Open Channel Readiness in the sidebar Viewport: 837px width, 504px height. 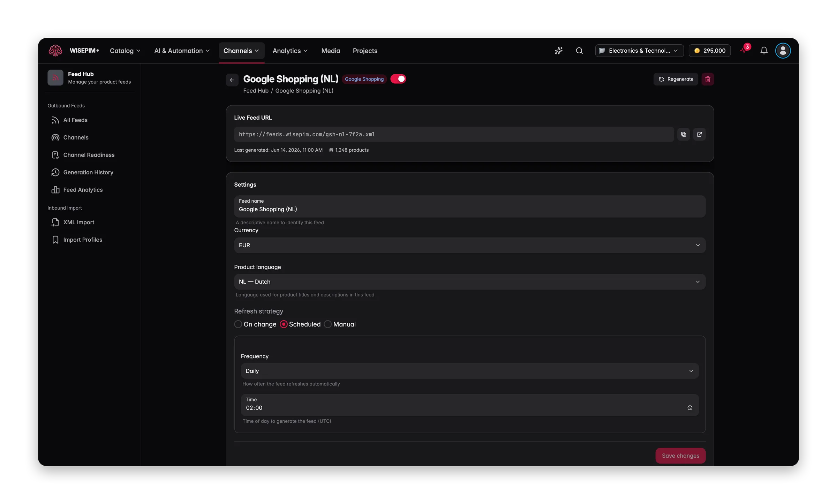(89, 155)
